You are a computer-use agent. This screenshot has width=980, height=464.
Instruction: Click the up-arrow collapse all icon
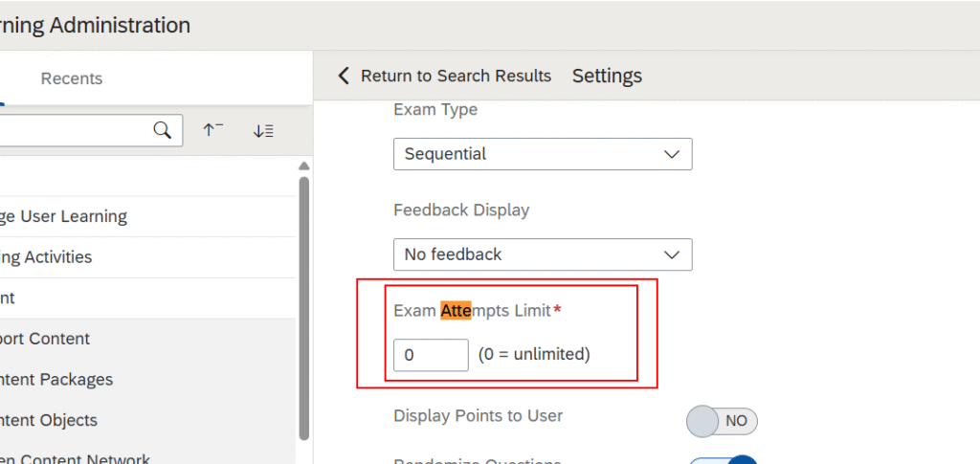click(x=212, y=130)
